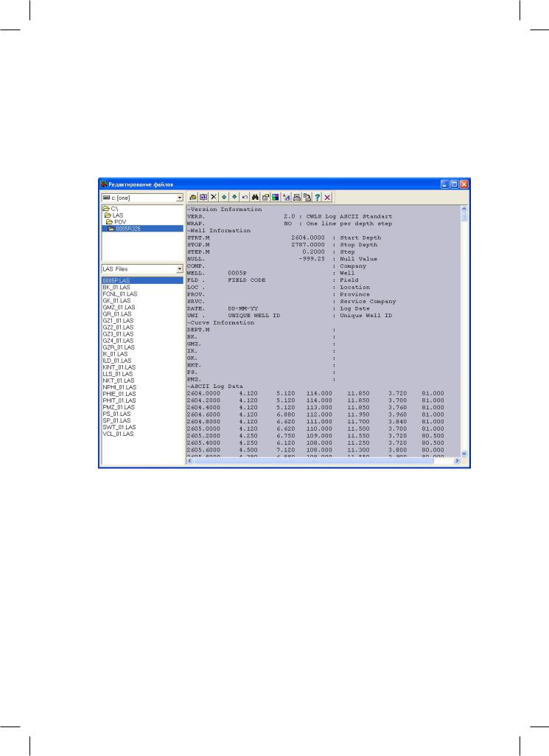This screenshot has width=549, height=756.
Task: Select file GZ2_01.LAS
Action: click(118, 327)
